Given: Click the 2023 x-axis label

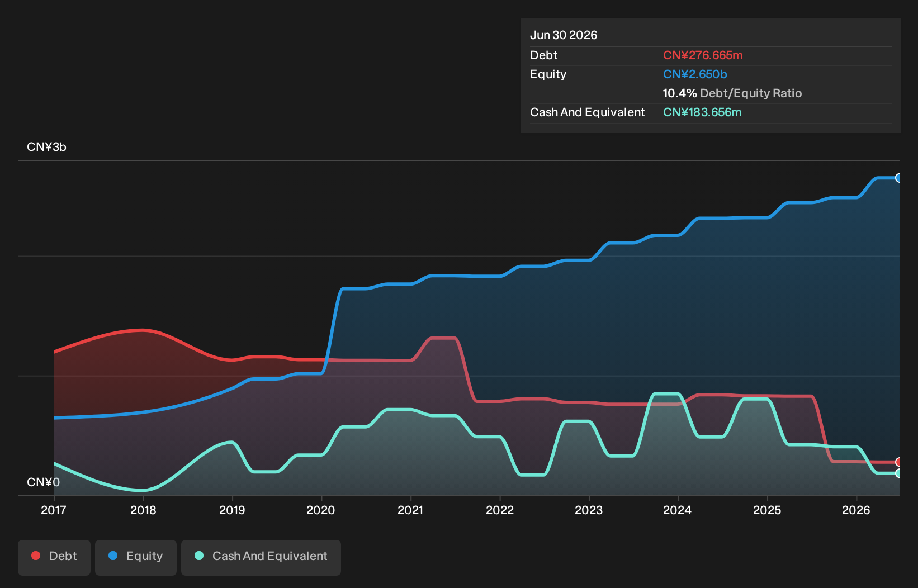Looking at the screenshot, I should (589, 510).
